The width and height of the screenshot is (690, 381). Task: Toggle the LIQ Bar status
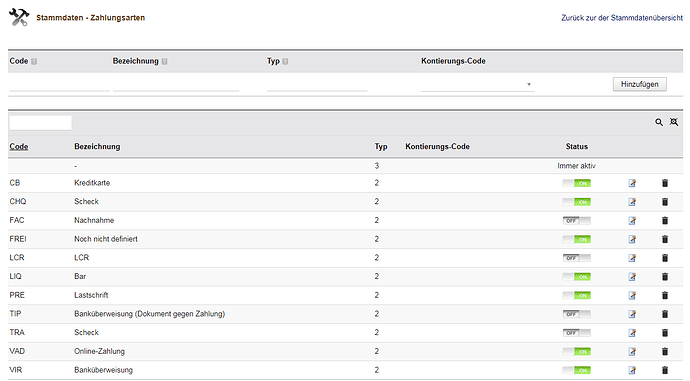pos(576,277)
